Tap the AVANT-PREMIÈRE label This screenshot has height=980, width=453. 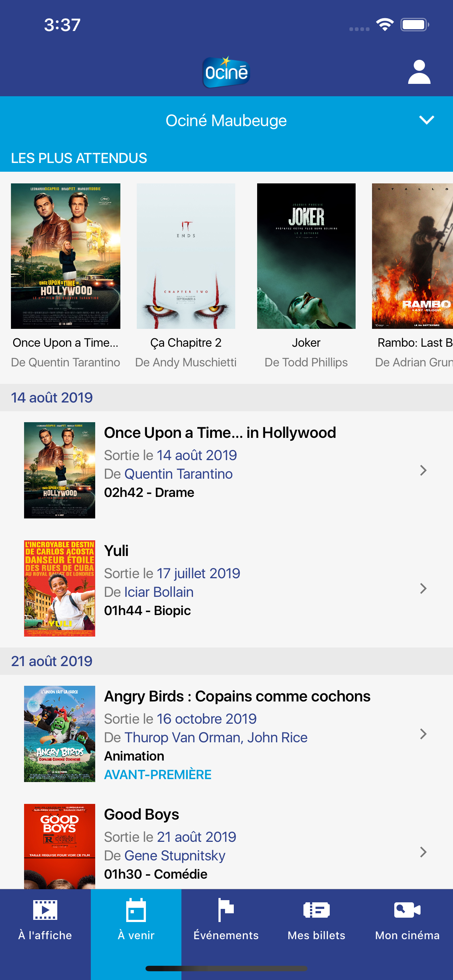[158, 775]
